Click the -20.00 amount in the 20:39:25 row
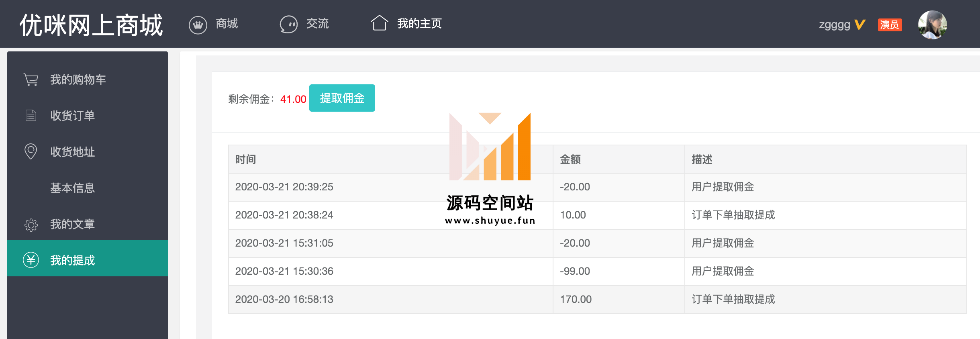The width and height of the screenshot is (980, 339). (x=575, y=187)
